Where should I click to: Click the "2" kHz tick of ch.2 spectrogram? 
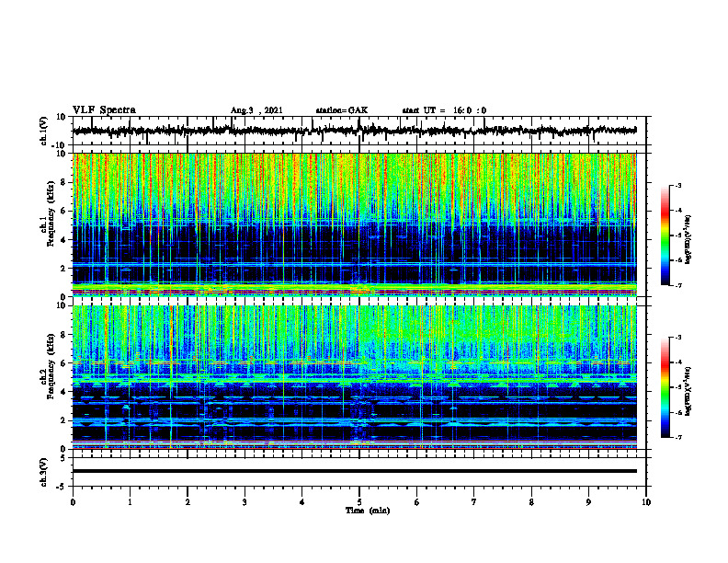click(x=63, y=420)
